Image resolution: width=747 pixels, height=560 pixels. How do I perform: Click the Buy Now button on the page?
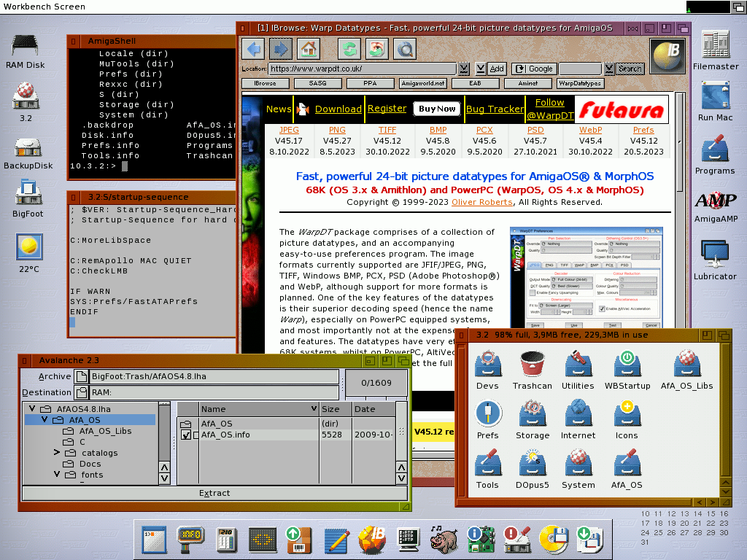(438, 109)
